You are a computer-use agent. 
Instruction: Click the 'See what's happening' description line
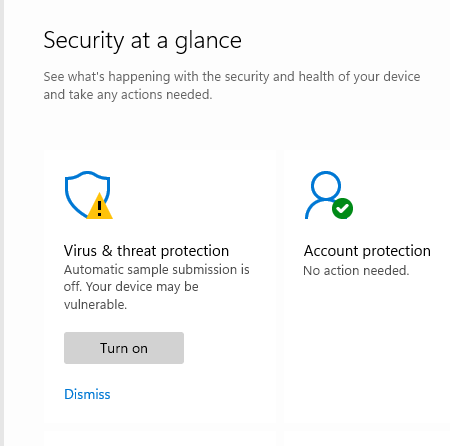[232, 77]
